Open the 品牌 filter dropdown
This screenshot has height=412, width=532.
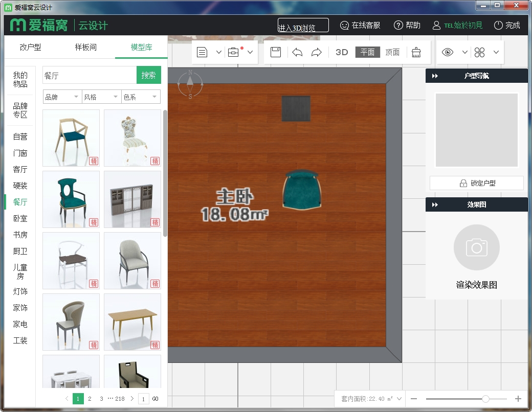62,97
